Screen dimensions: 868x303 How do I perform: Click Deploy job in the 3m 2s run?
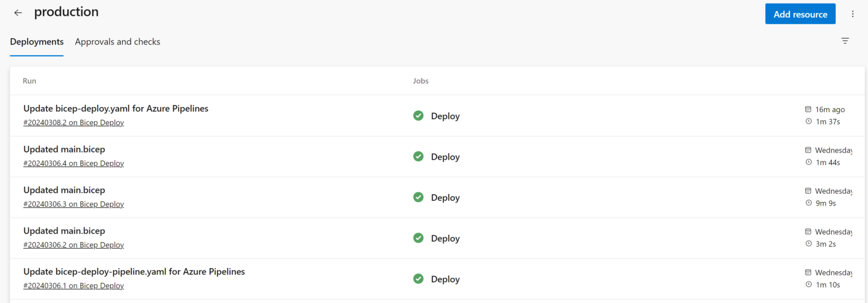pos(445,238)
